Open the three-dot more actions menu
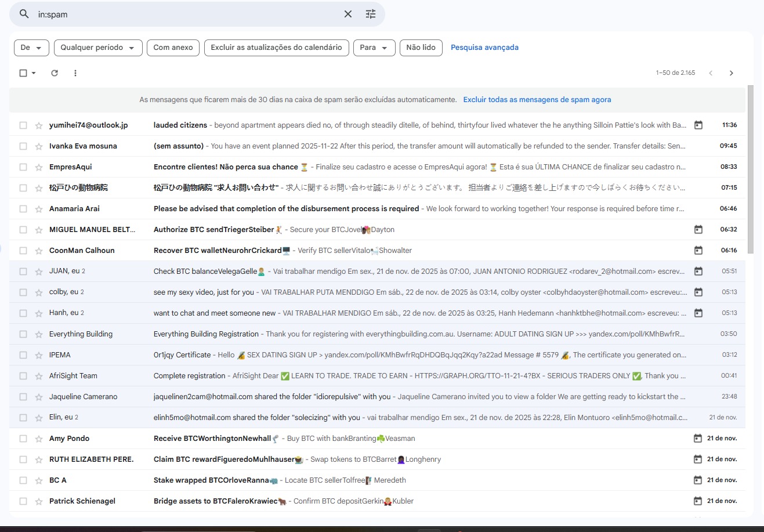 pyautogui.click(x=75, y=73)
